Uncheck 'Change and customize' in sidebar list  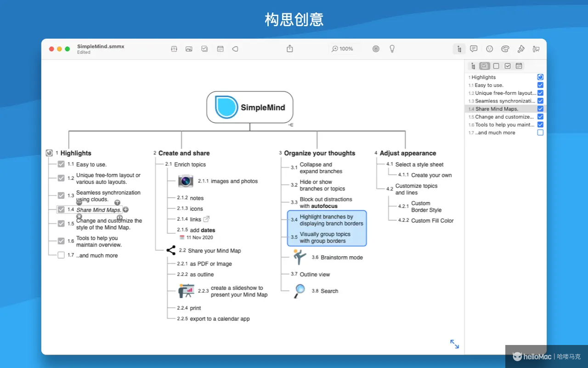tap(540, 117)
